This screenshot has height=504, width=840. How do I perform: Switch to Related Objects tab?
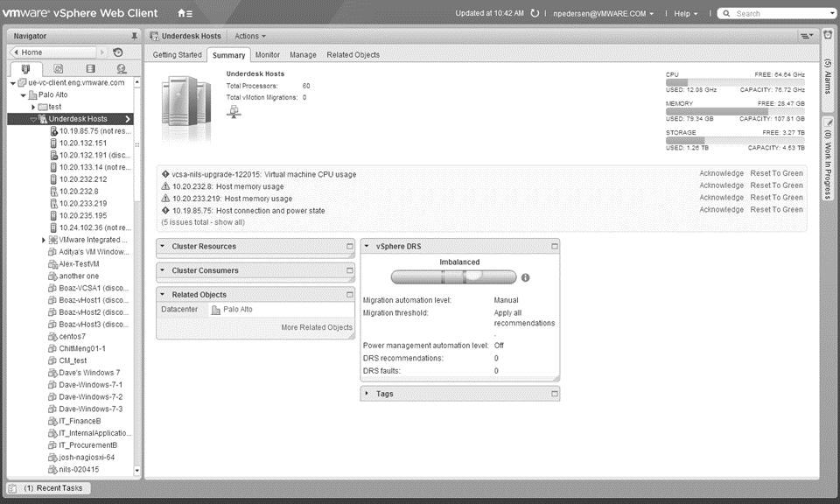pos(353,54)
